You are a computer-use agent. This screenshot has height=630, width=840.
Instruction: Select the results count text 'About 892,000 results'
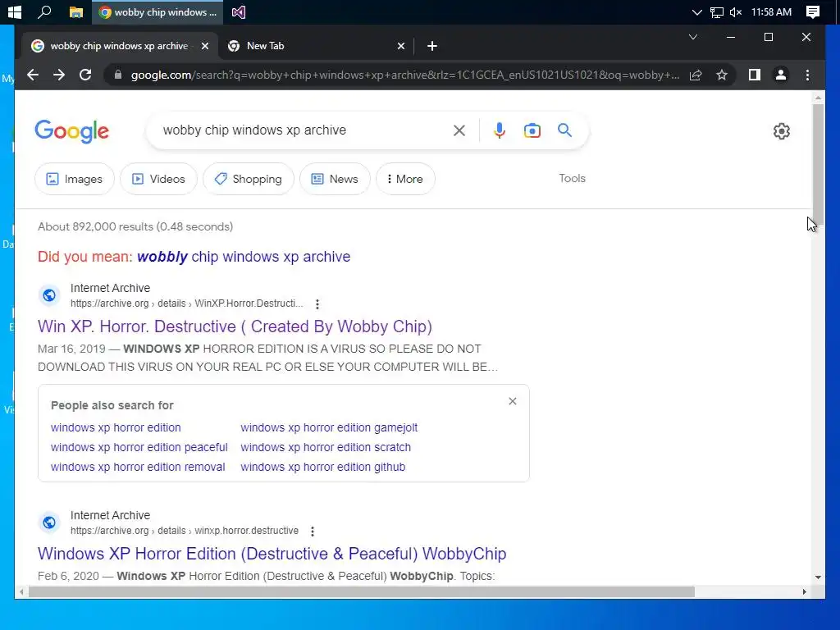tap(95, 226)
